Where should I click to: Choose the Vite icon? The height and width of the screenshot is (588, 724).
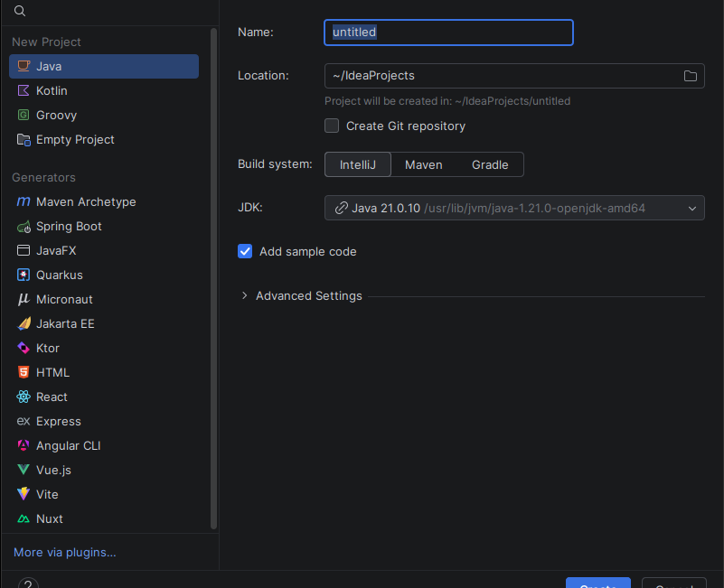coord(24,494)
